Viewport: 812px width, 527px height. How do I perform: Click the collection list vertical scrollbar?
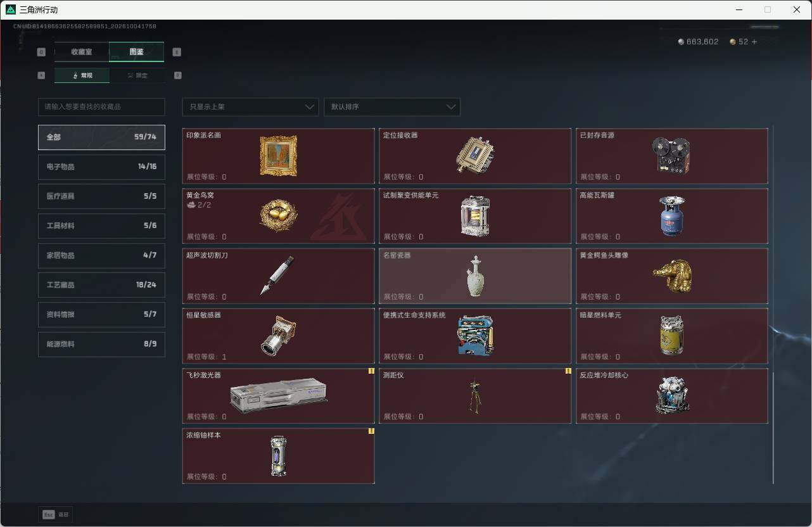773,427
